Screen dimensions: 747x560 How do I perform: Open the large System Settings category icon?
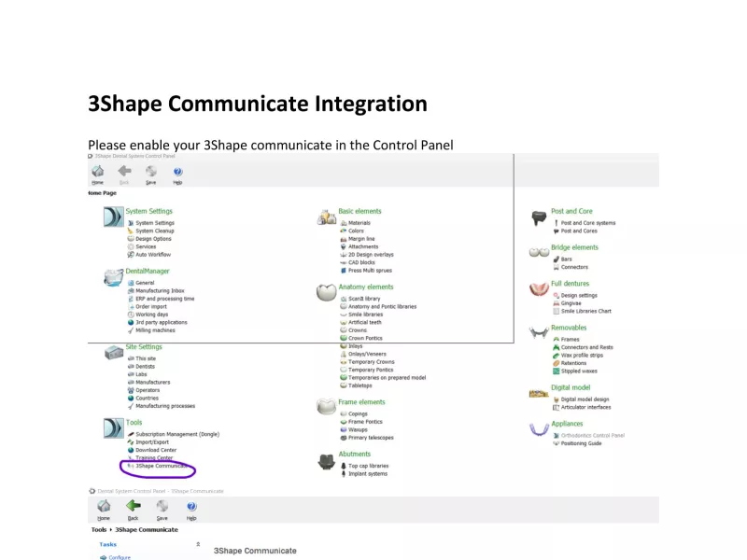click(x=113, y=217)
